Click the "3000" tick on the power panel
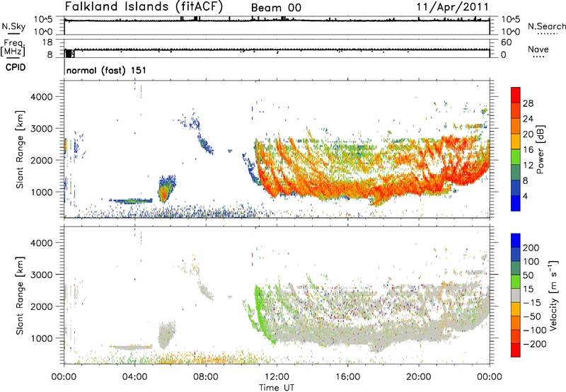This screenshot has height=392, width=566. tap(41, 129)
